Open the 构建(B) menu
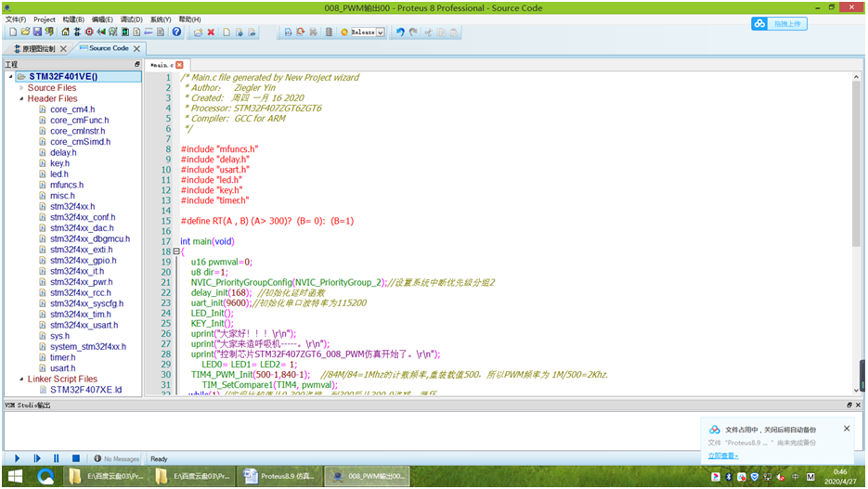The image size is (868, 489). (x=73, y=19)
